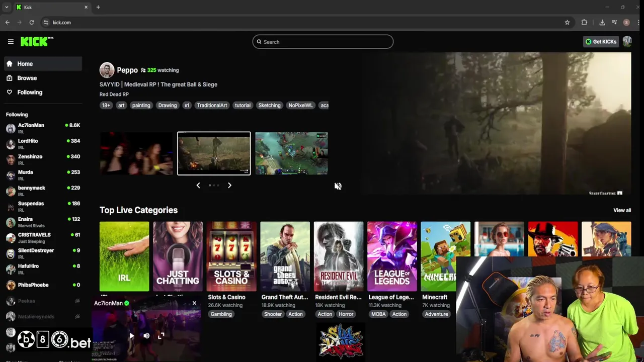Open the Slots & Casino category card

point(231,256)
